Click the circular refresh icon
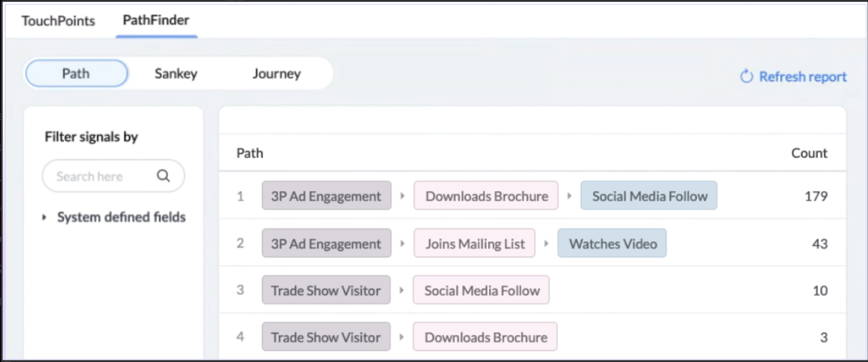This screenshot has width=868, height=362. click(746, 76)
